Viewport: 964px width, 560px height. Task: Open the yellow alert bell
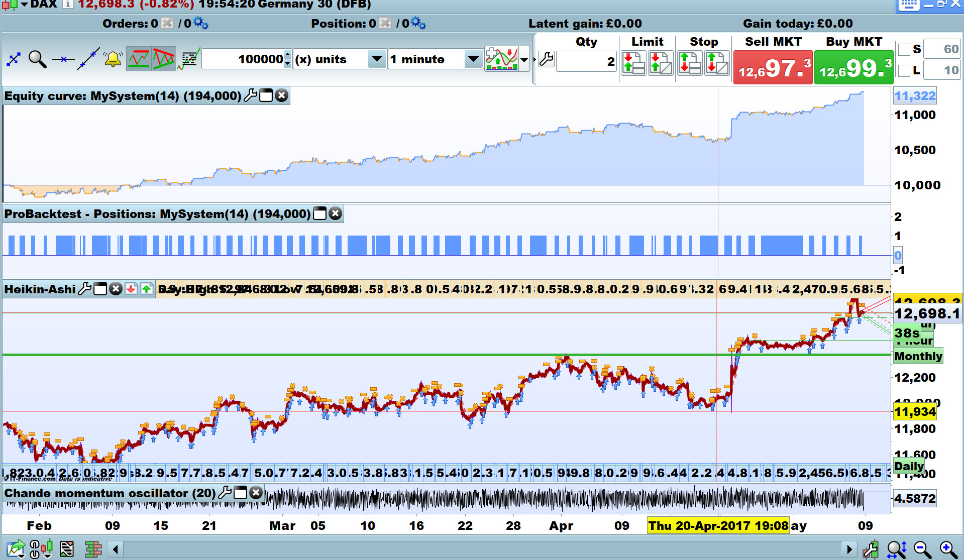click(x=113, y=59)
